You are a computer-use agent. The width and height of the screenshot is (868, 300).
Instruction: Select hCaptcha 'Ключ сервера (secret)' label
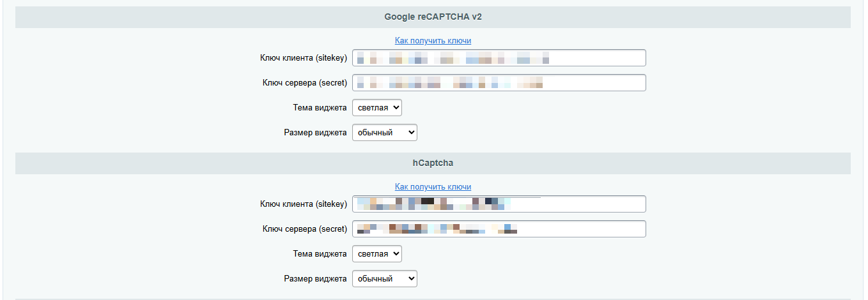(305, 229)
